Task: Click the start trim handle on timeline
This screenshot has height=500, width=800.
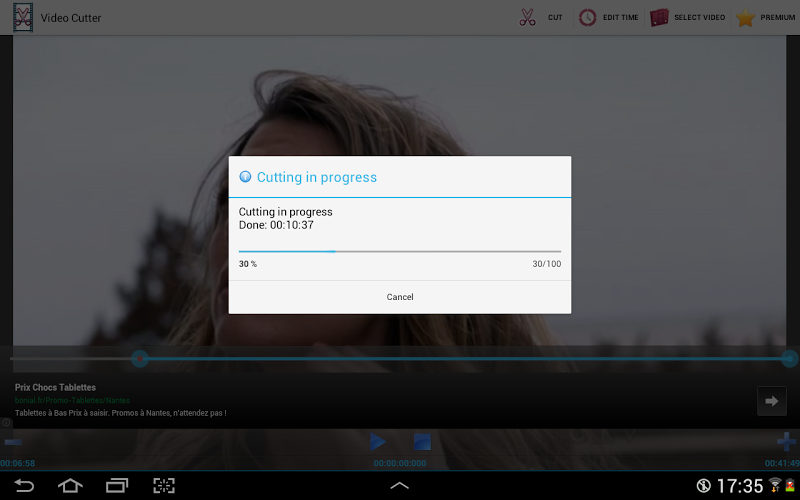Action: click(x=140, y=359)
